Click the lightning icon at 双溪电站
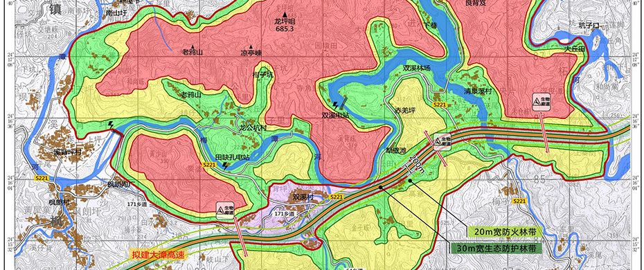 (x=337, y=105)
